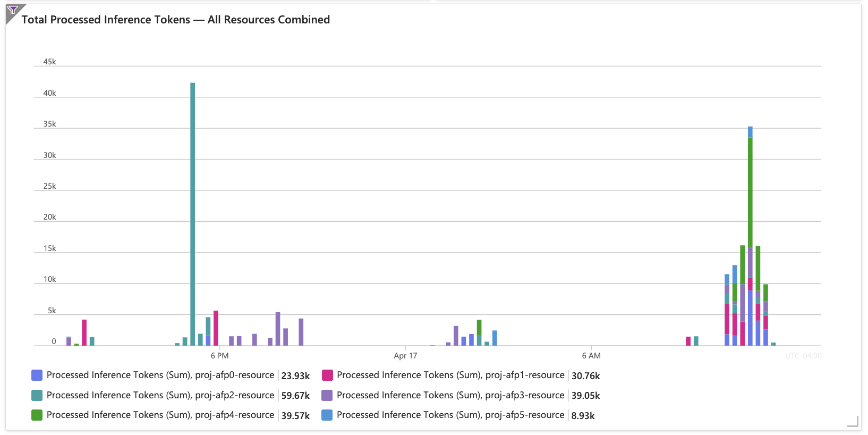
Task: Select the proj-afp1-resource magenta legend swatch
Action: 327,375
